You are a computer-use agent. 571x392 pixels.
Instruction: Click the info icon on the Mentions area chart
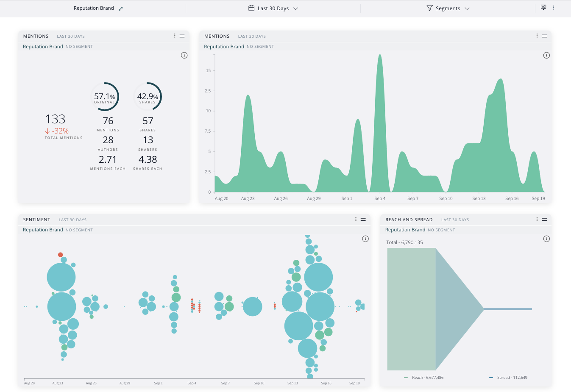tap(546, 56)
